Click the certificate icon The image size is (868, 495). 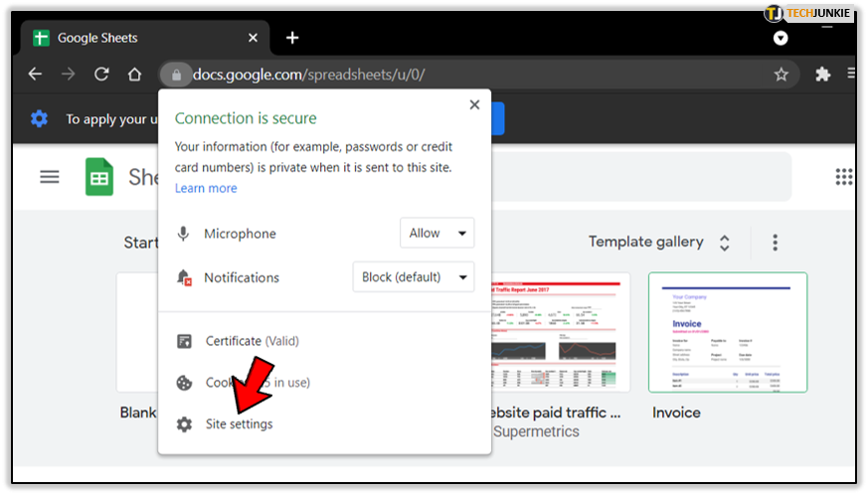(184, 341)
